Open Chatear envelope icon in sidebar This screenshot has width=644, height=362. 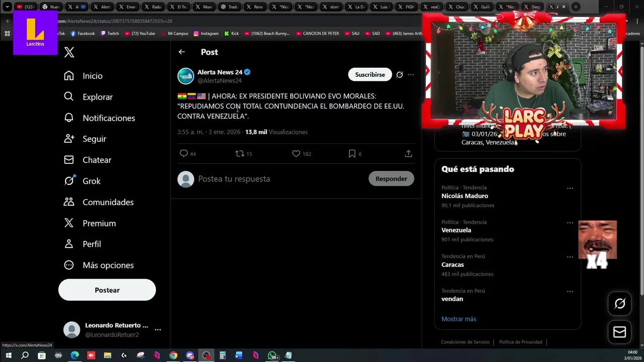(x=69, y=160)
